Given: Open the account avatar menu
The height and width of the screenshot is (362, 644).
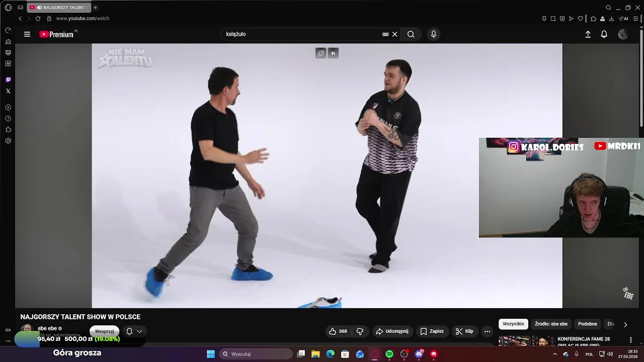Looking at the screenshot, I should tap(623, 34).
